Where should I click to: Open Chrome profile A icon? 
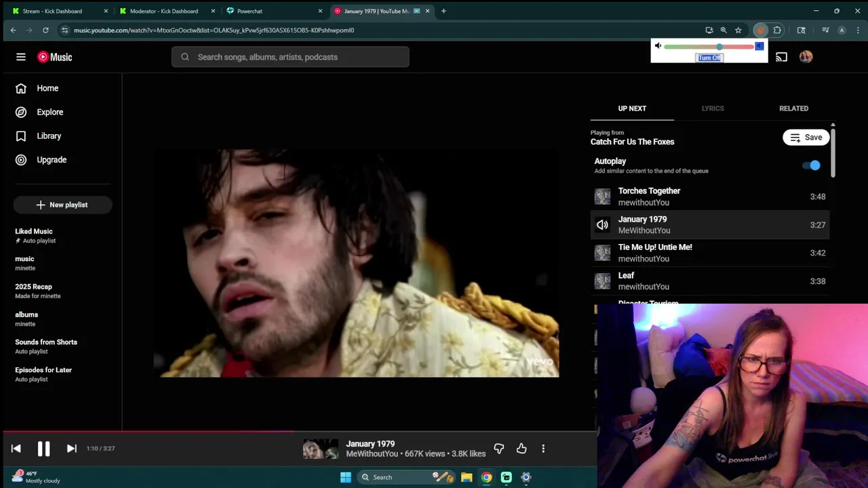842,30
